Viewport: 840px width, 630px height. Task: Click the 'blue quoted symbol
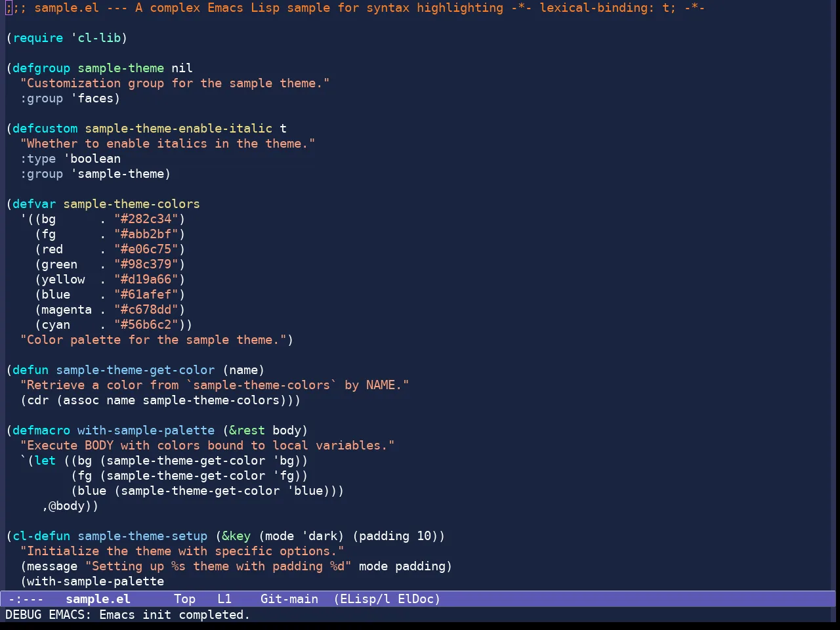(x=304, y=491)
